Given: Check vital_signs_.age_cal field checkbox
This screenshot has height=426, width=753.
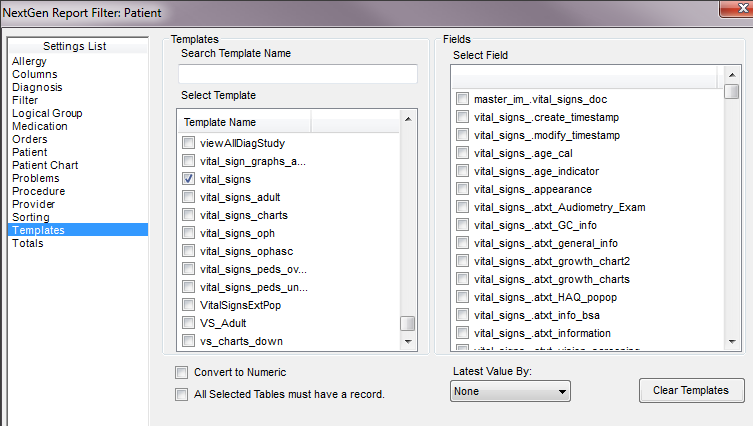Looking at the screenshot, I should (462, 153).
